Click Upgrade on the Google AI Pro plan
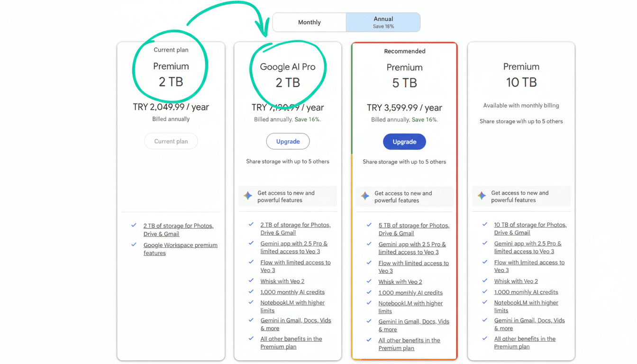 point(288,141)
